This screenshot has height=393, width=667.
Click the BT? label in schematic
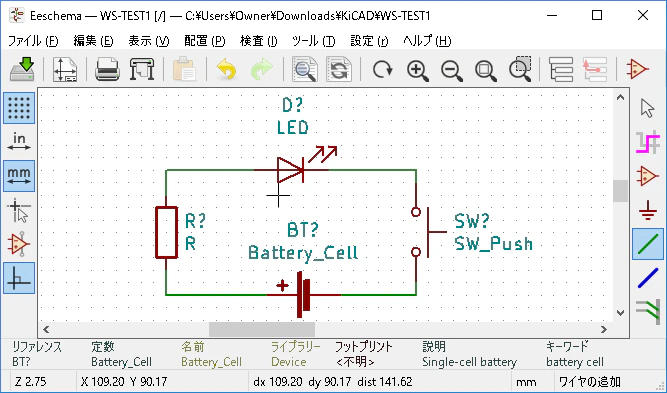pos(302,230)
